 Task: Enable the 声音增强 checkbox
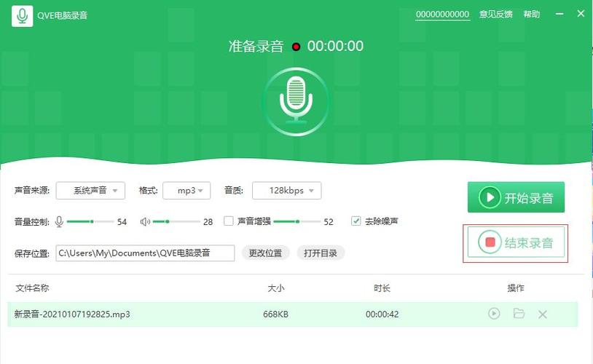[229, 221]
